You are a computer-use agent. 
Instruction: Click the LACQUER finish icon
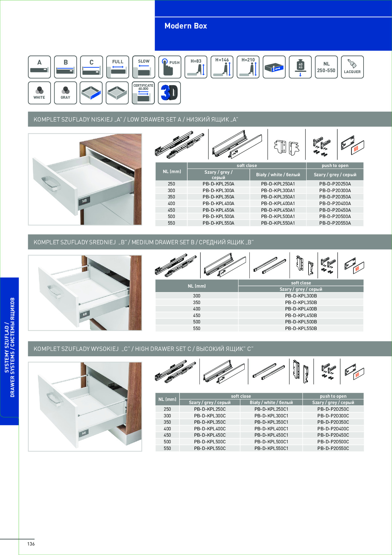point(352,67)
